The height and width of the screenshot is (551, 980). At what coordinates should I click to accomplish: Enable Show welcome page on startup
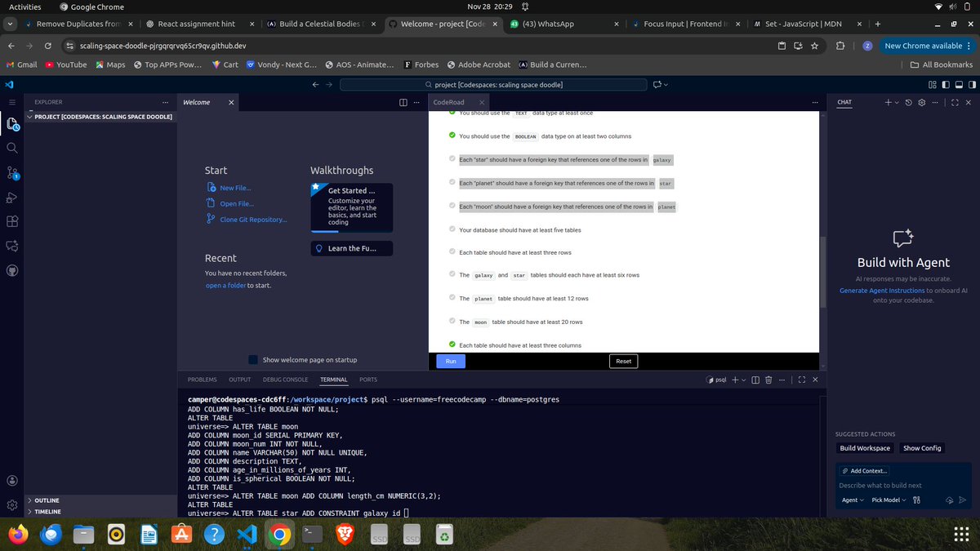click(x=253, y=359)
